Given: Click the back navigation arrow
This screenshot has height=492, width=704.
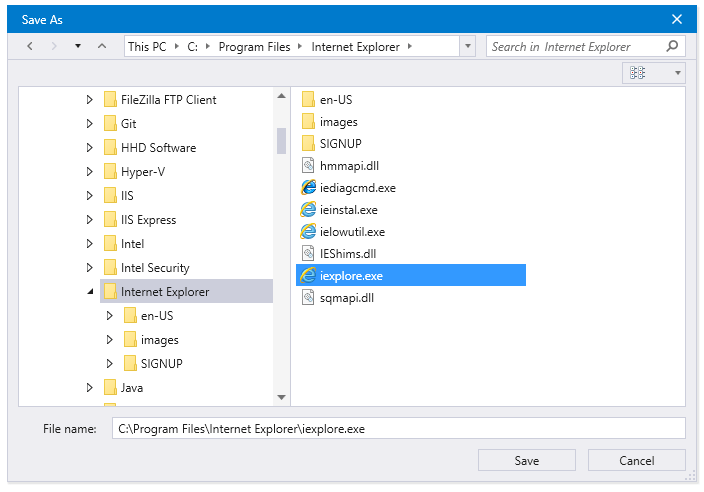Looking at the screenshot, I should [30, 46].
